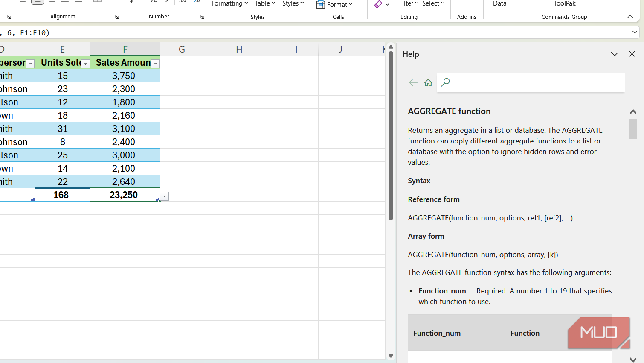The image size is (644, 363).
Task: Open the Sales Amount column filter dropdown
Action: point(155,64)
